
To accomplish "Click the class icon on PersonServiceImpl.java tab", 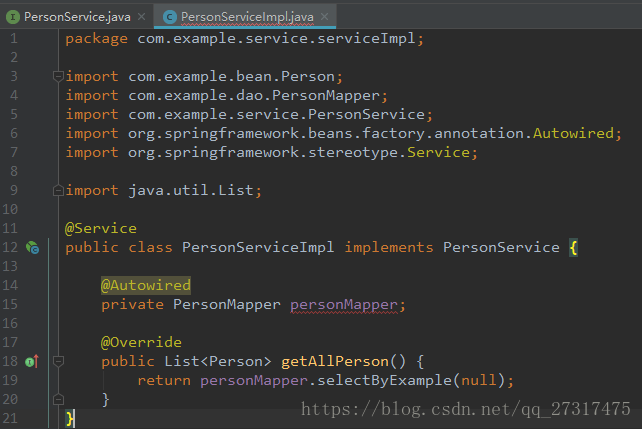I will click(170, 17).
